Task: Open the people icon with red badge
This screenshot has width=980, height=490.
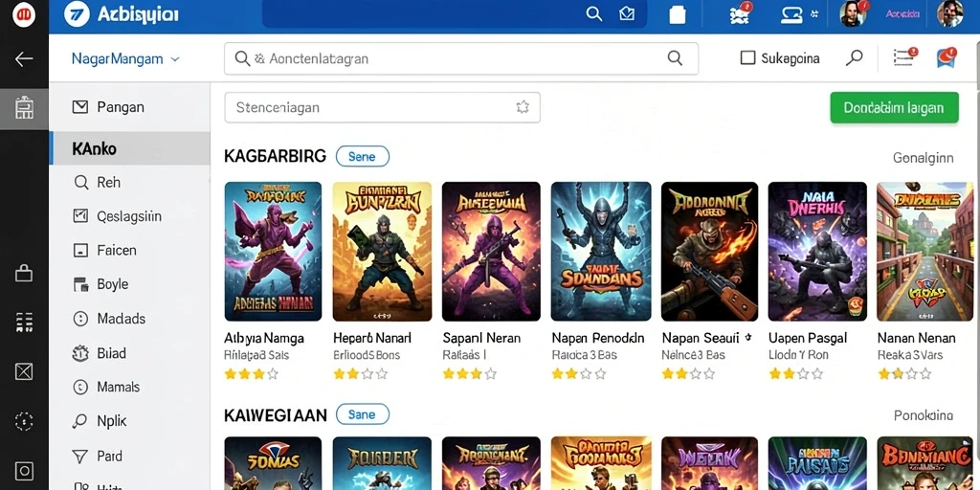Action: coord(740,14)
